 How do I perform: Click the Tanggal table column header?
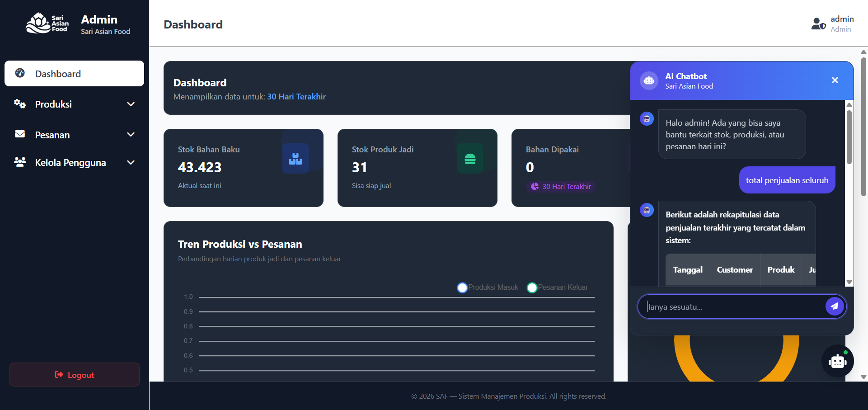click(x=688, y=270)
